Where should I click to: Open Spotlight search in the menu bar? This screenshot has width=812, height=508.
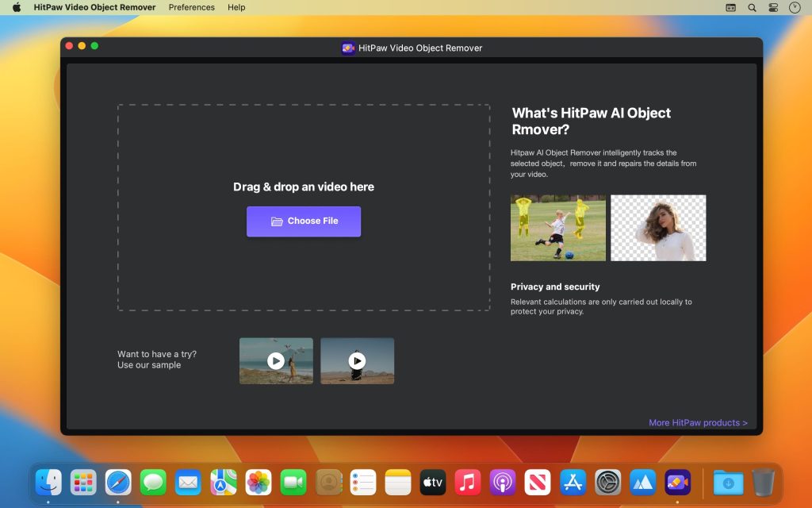(750, 7)
